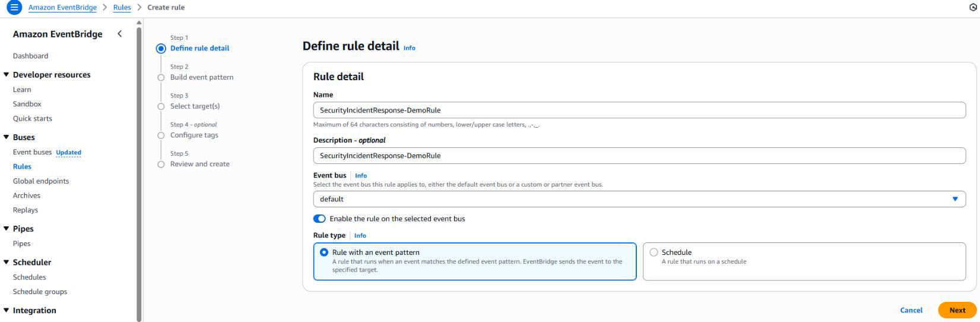The image size is (980, 322).
Task: Select Rule with an event pattern option
Action: click(x=324, y=252)
